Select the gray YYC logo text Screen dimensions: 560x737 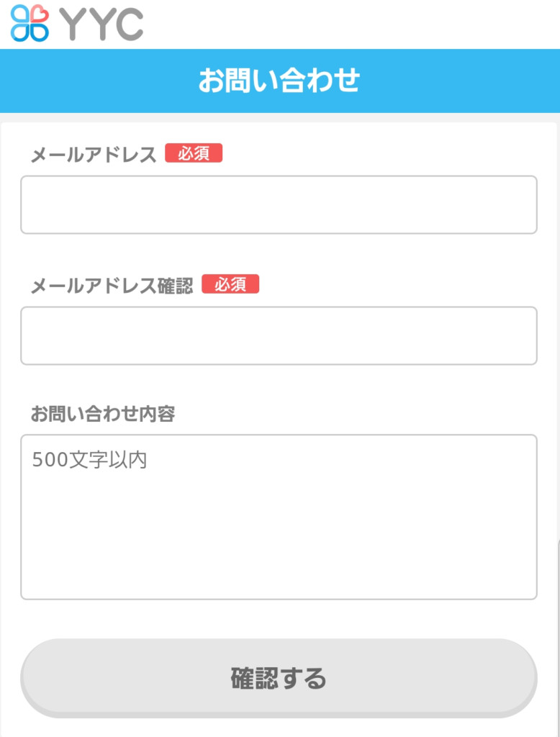tap(101, 24)
